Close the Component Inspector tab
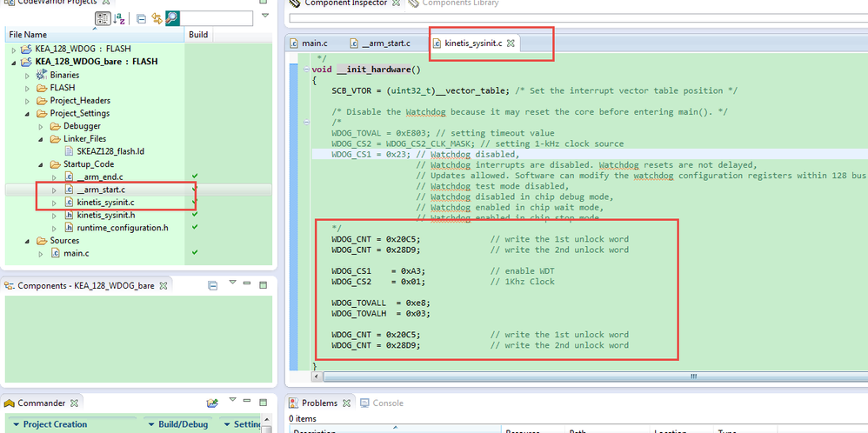This screenshot has height=433, width=868. [396, 3]
